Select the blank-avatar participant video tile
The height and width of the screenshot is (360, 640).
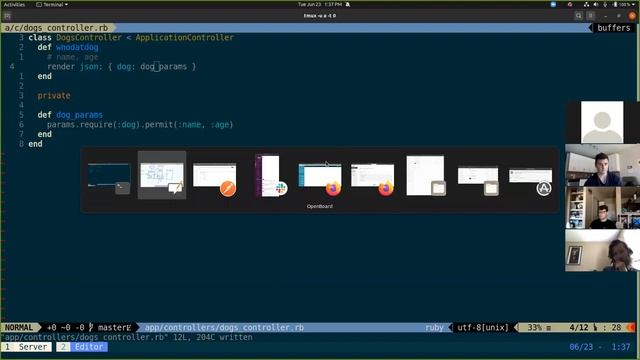point(602,122)
